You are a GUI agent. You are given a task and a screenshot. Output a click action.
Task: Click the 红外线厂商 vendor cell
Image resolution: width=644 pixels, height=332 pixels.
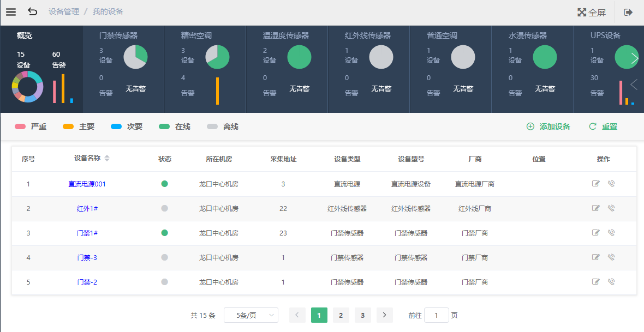click(x=475, y=208)
